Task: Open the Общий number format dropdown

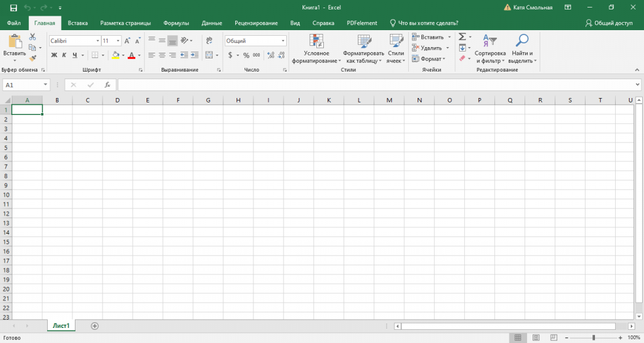Action: click(283, 41)
